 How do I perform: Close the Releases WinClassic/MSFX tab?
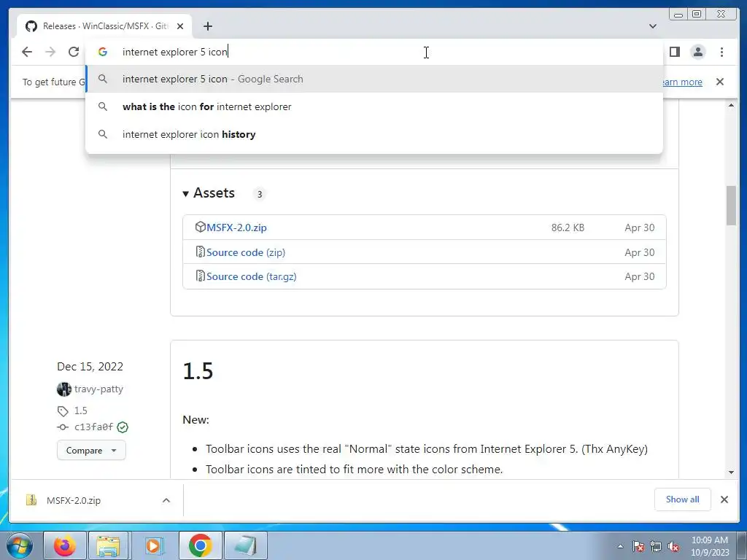[x=180, y=26]
